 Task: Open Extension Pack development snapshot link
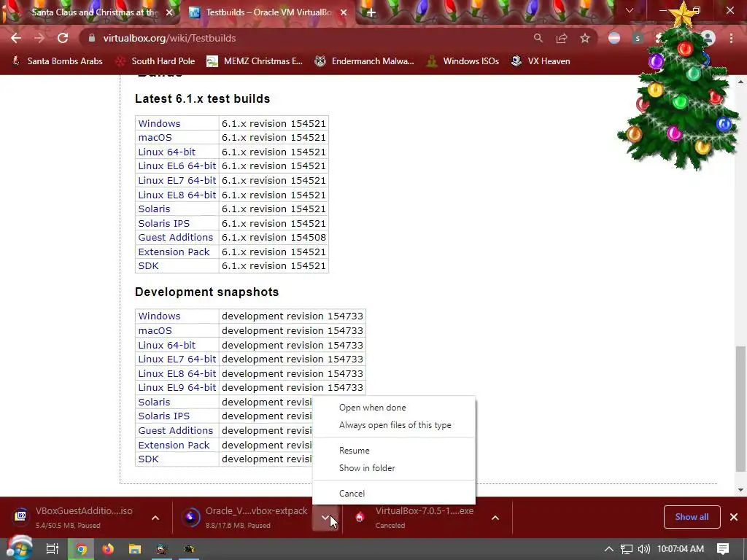coord(174,446)
